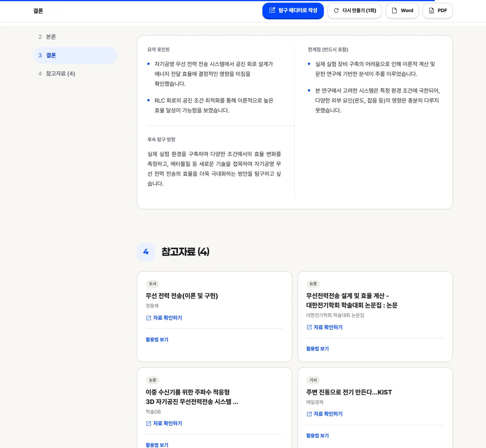Open 활용법 보기 for 이중 수신기 논문
The image size is (486, 448).
157,445
